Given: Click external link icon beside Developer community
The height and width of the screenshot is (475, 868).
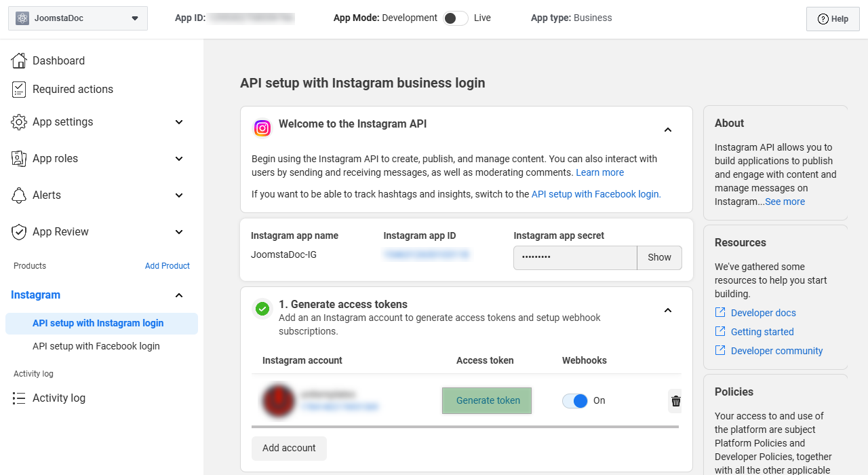Looking at the screenshot, I should click(720, 350).
